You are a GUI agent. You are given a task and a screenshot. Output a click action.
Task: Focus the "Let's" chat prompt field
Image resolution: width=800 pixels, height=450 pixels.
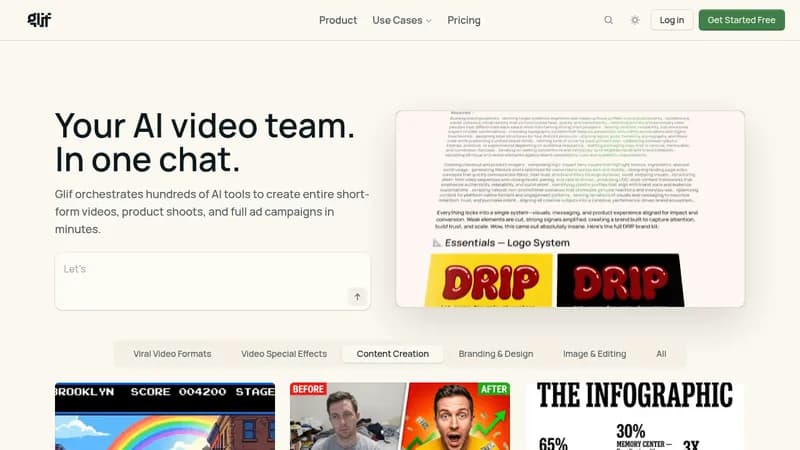click(x=213, y=281)
